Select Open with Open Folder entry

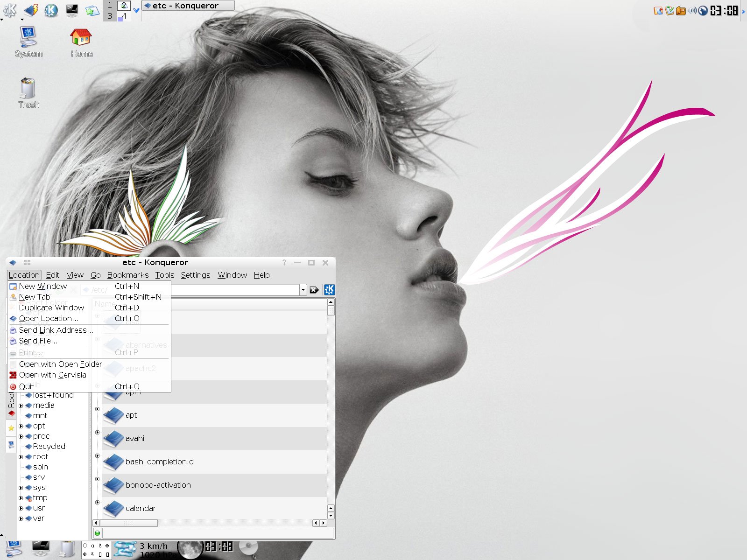coord(90,364)
